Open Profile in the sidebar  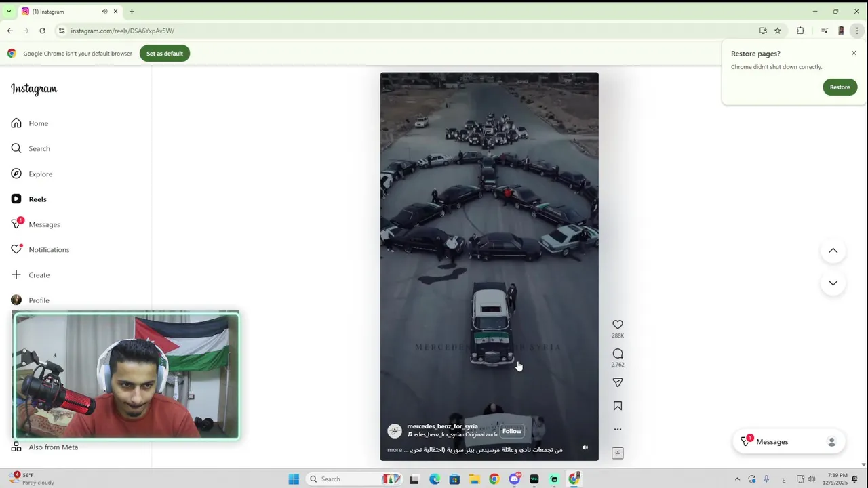31,300
